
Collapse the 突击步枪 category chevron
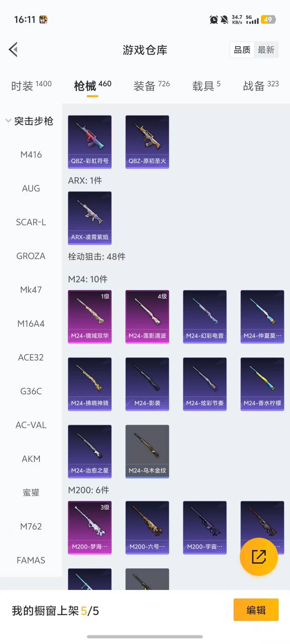coord(8,121)
